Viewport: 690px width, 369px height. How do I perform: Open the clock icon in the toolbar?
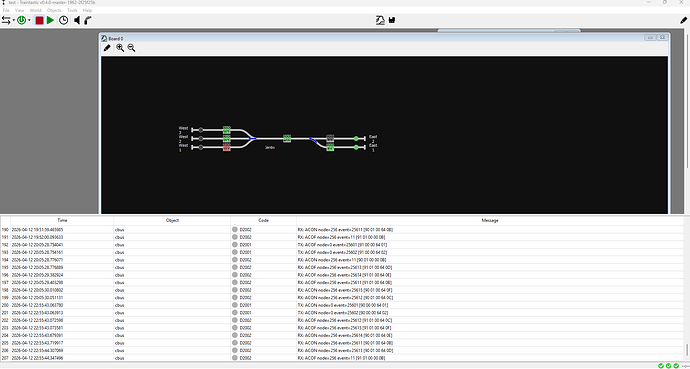pyautogui.click(x=64, y=20)
